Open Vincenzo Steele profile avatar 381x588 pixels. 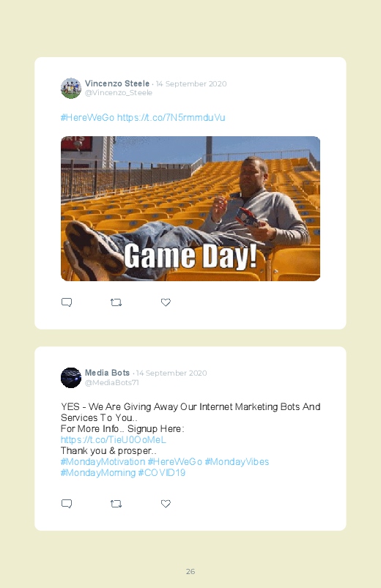(x=71, y=88)
